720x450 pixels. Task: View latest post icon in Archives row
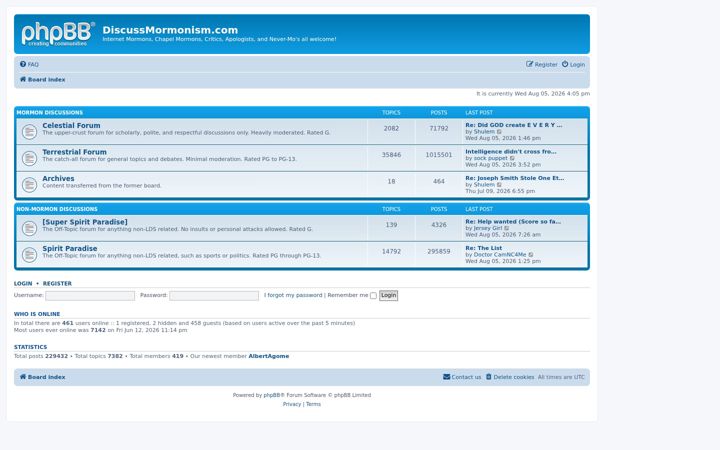[500, 185]
